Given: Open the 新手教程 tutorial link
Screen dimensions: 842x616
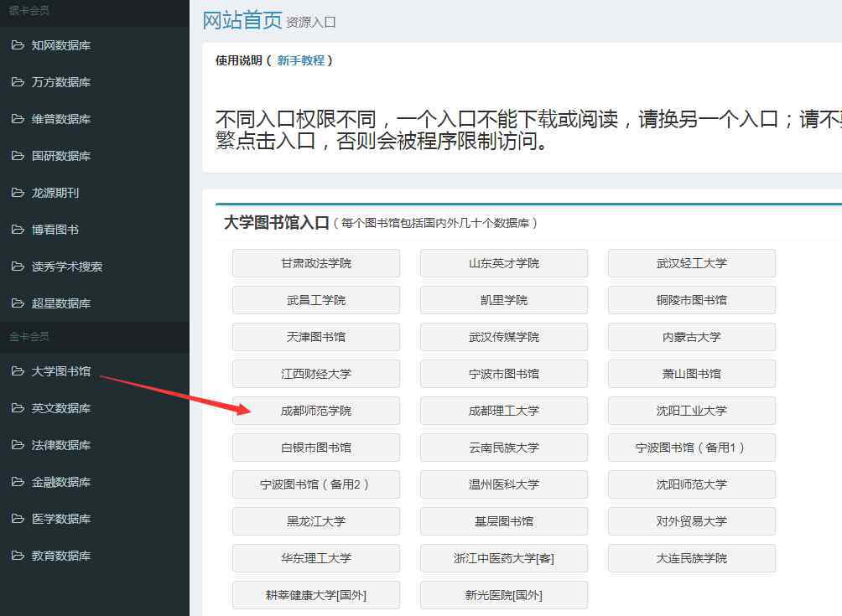Looking at the screenshot, I should pyautogui.click(x=301, y=60).
